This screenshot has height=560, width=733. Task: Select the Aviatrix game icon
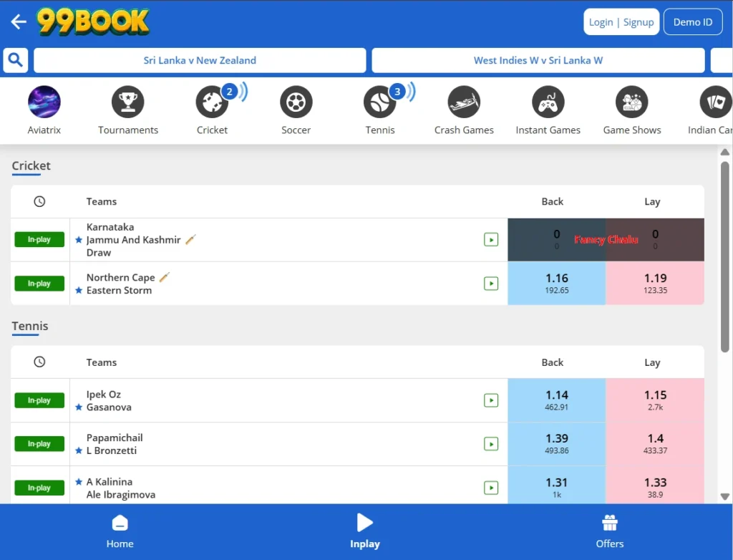pos(44,102)
